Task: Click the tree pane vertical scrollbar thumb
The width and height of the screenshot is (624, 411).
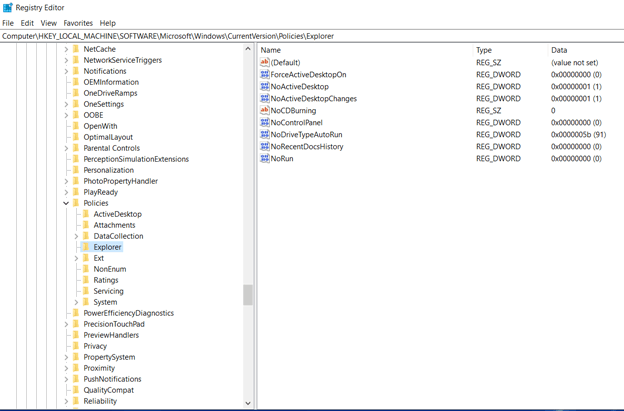Action: pyautogui.click(x=248, y=295)
